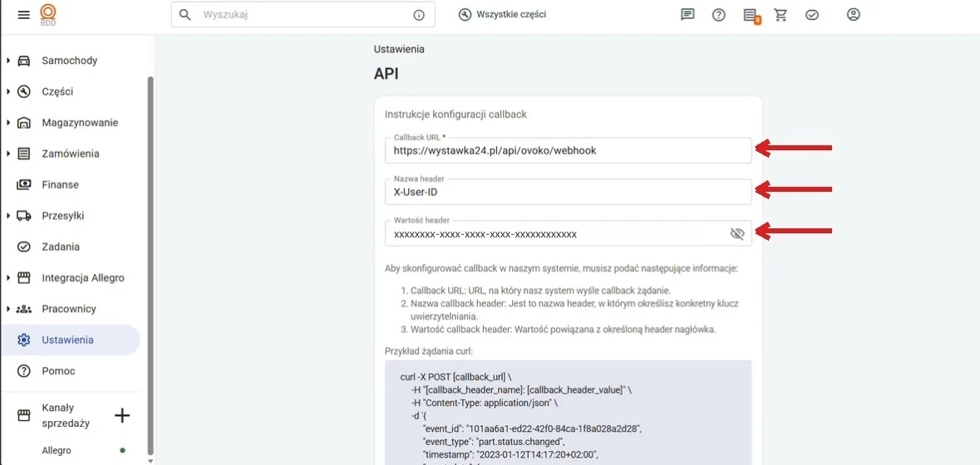980x465 pixels.
Task: Click the Pomoc question icon in sidebar
Action: pos(24,370)
